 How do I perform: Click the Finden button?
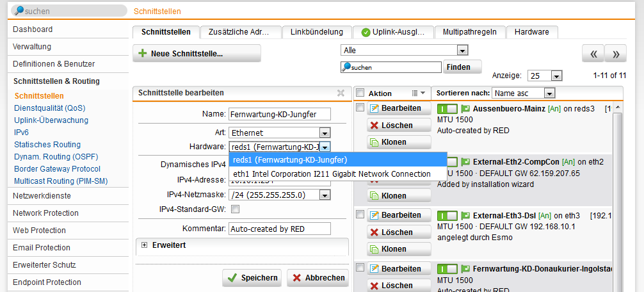462,67
